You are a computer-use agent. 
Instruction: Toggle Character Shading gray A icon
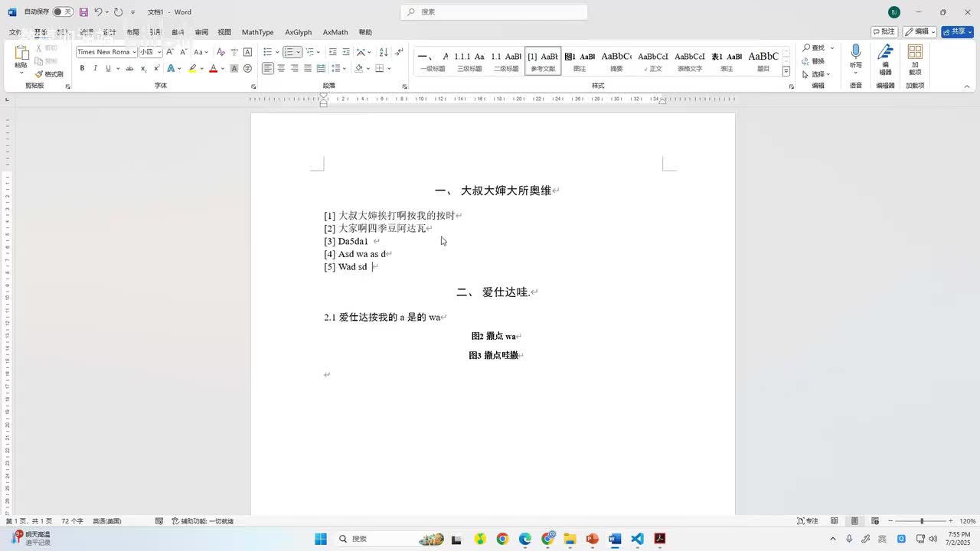pyautogui.click(x=234, y=68)
